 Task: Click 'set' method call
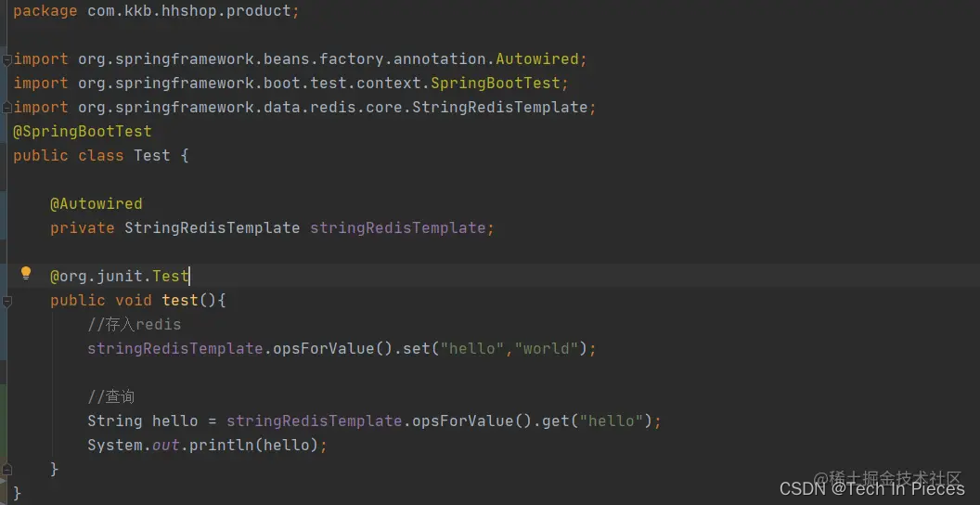tap(417, 349)
